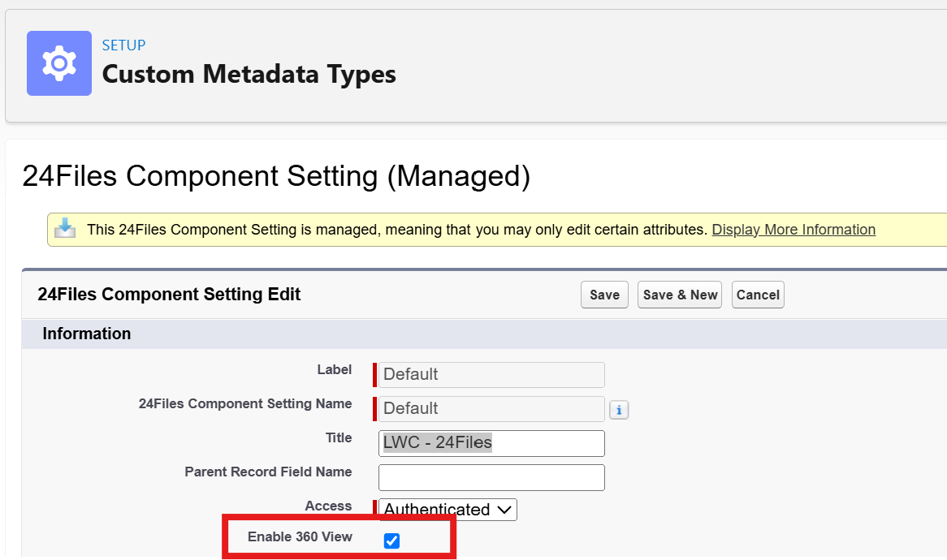Click the Setup gear icon

[59, 63]
